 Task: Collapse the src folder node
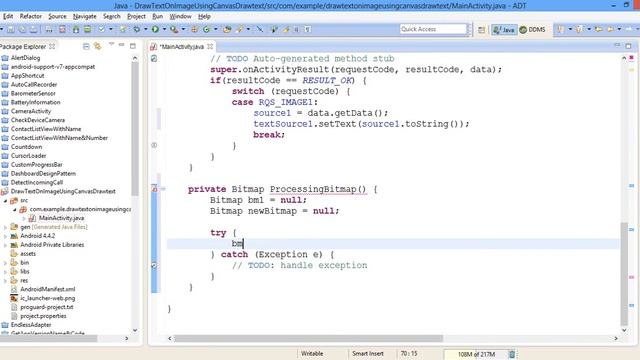(x=5, y=201)
